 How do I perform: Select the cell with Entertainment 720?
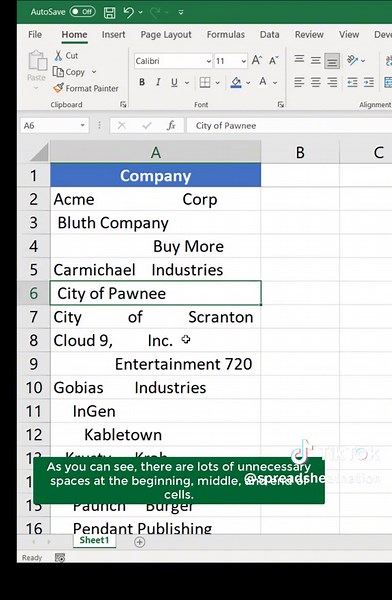click(x=155, y=364)
